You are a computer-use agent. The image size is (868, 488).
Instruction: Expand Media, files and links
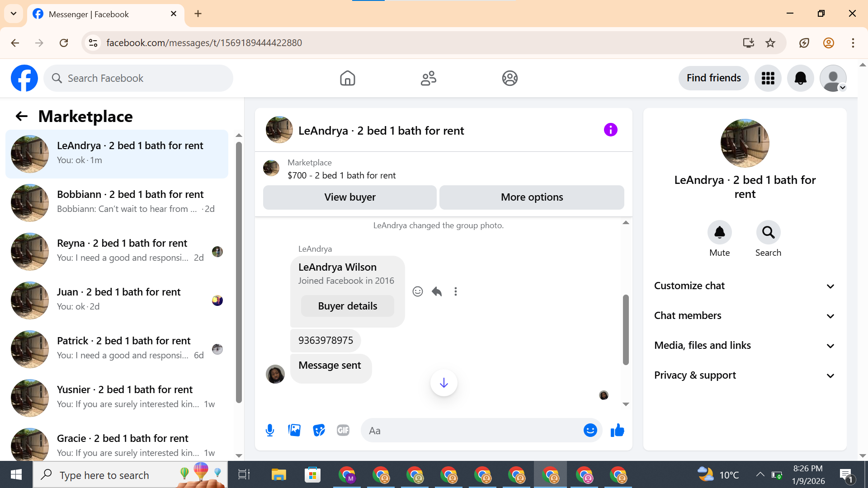745,345
